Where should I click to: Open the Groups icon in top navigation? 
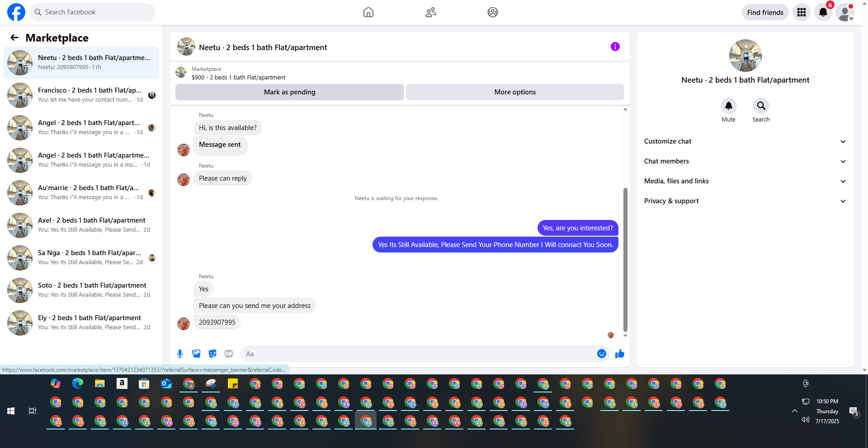click(493, 12)
